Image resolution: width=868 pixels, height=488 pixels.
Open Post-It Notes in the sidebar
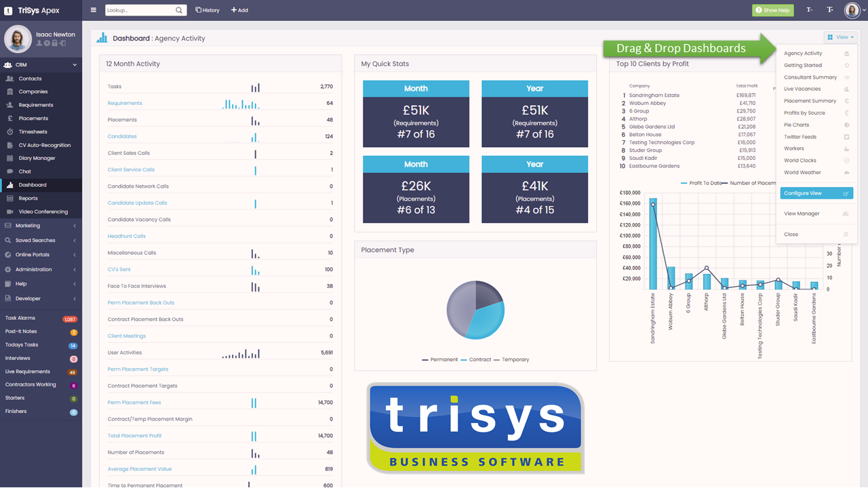[x=41, y=331]
